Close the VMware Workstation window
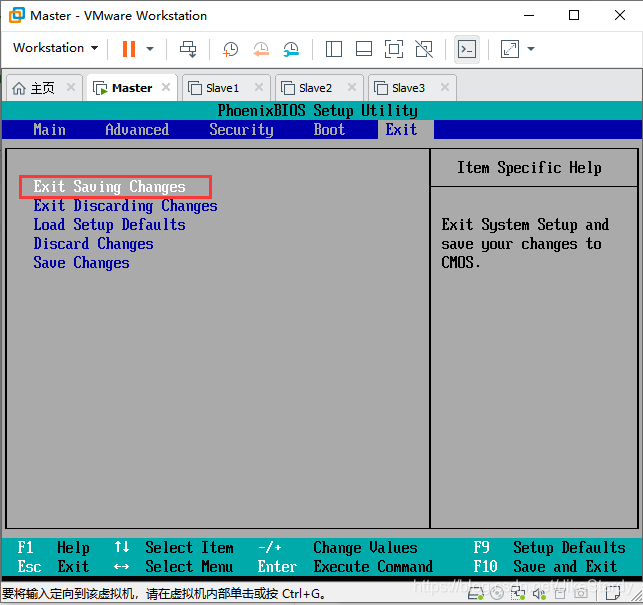Image resolution: width=643 pixels, height=605 pixels. pyautogui.click(x=620, y=16)
